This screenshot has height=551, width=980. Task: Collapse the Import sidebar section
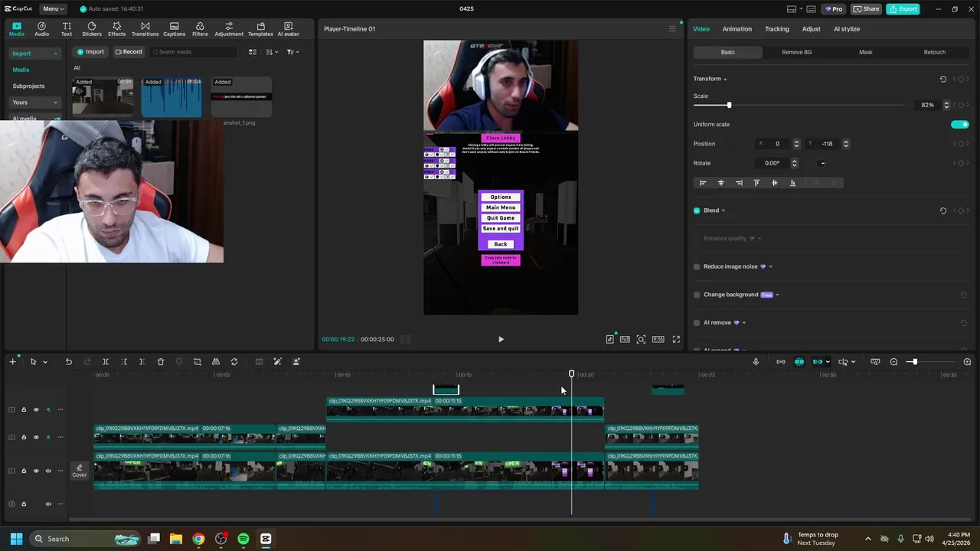[x=55, y=54]
